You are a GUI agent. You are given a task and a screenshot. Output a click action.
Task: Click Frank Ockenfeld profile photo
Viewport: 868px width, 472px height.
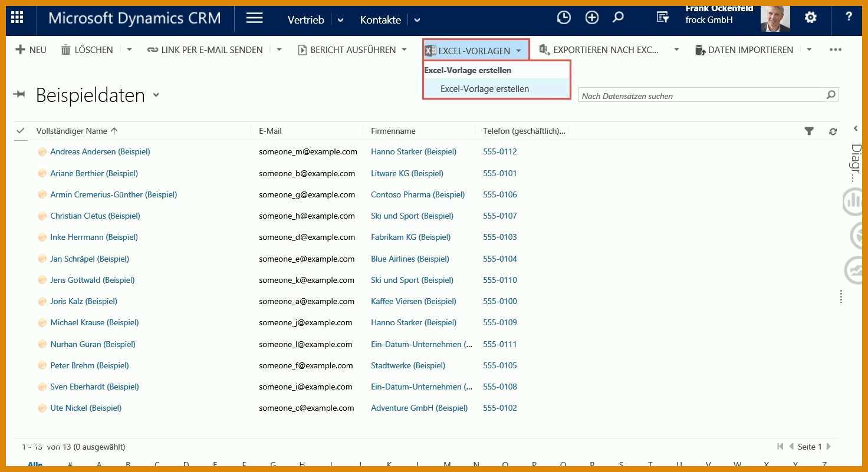(775, 19)
